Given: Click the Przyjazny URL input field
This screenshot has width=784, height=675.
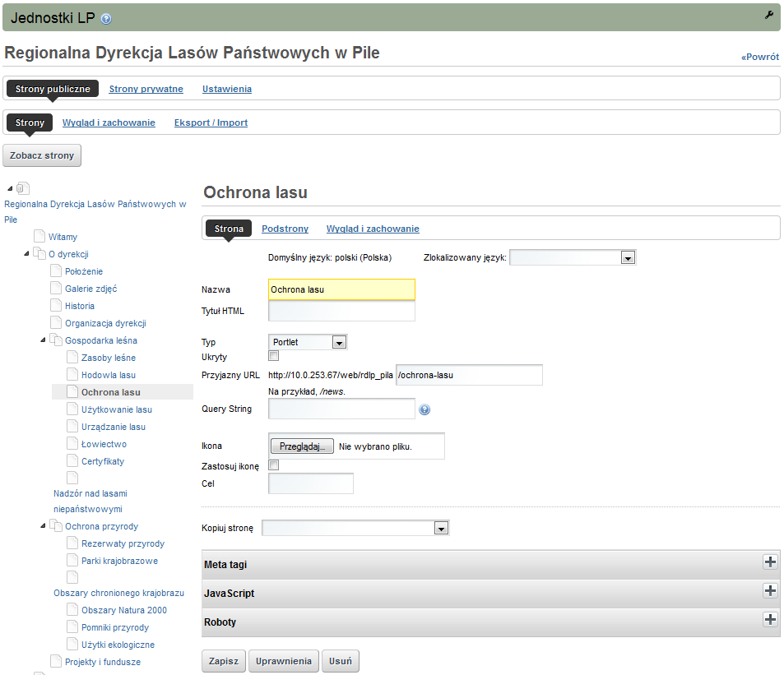Looking at the screenshot, I should coord(469,375).
